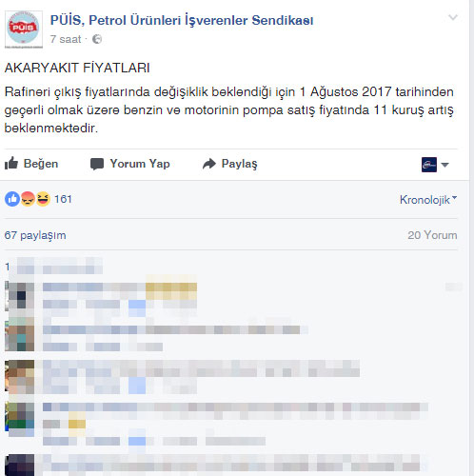This screenshot has width=474, height=476.
Task: Open the 161 reactions count
Action: pyautogui.click(x=63, y=199)
